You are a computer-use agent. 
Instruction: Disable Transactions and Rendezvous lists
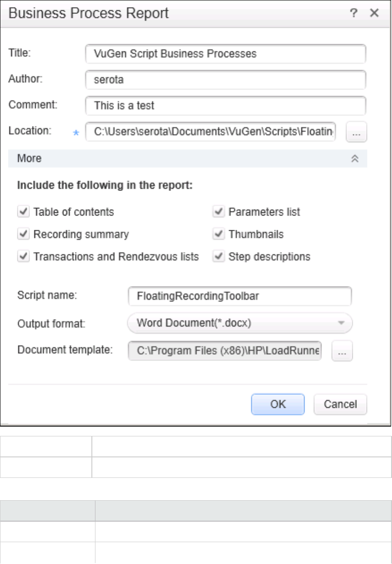(24, 257)
